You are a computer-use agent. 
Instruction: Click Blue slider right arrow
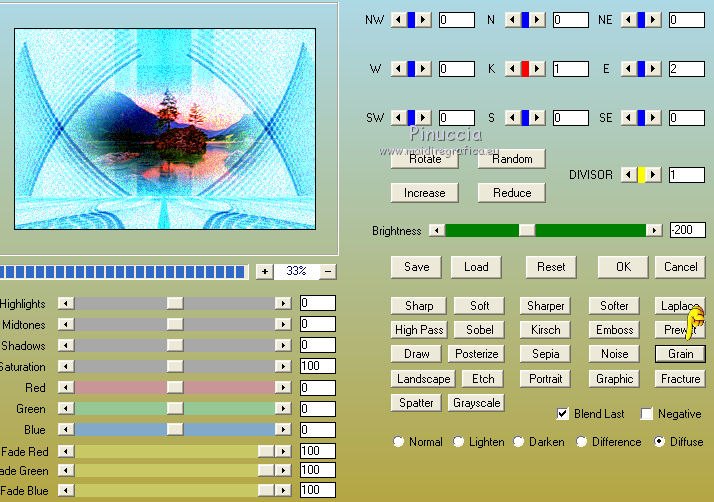click(x=283, y=430)
